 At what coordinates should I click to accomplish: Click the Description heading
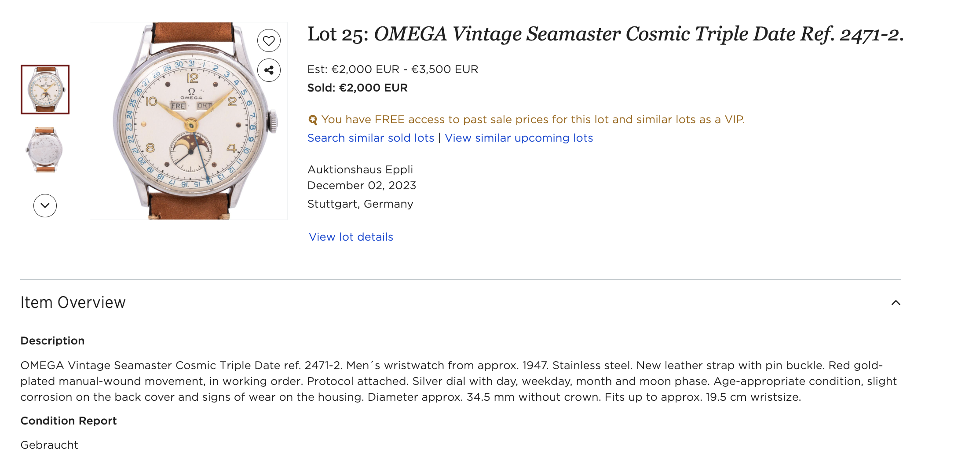(x=52, y=341)
